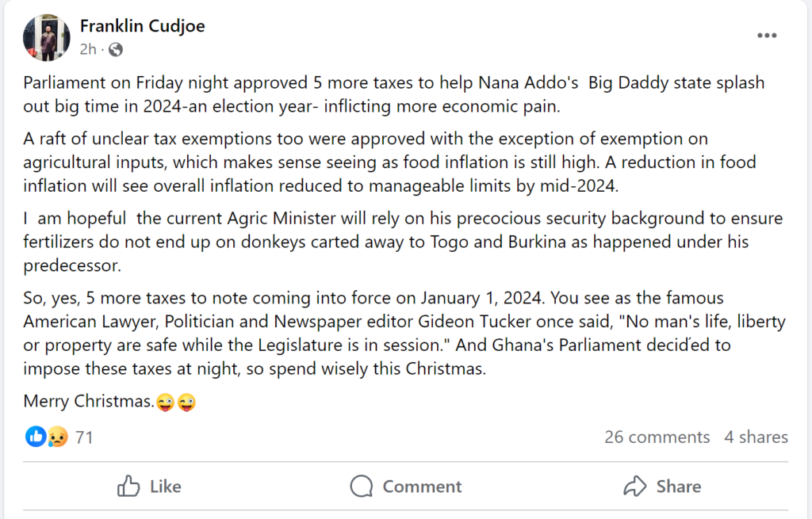Click the second winking emoji after Merry Christmas
Image resolution: width=812 pixels, height=519 pixels.
(x=186, y=402)
